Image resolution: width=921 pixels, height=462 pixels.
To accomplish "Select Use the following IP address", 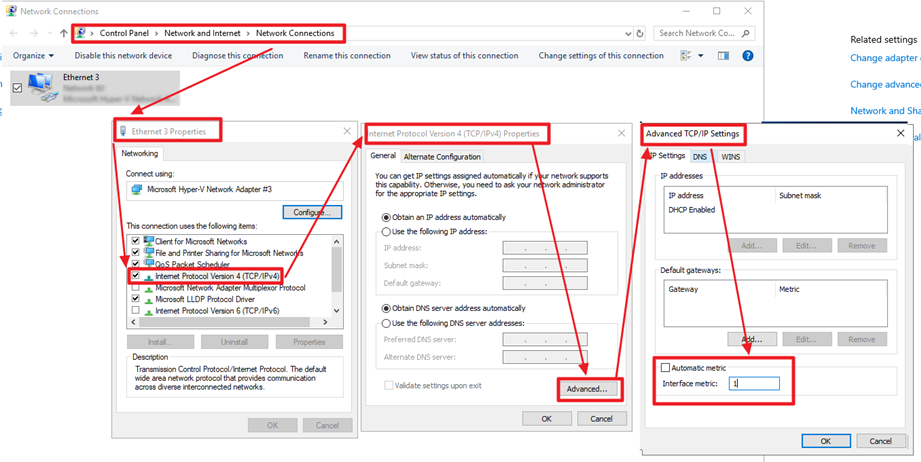I will (x=386, y=231).
